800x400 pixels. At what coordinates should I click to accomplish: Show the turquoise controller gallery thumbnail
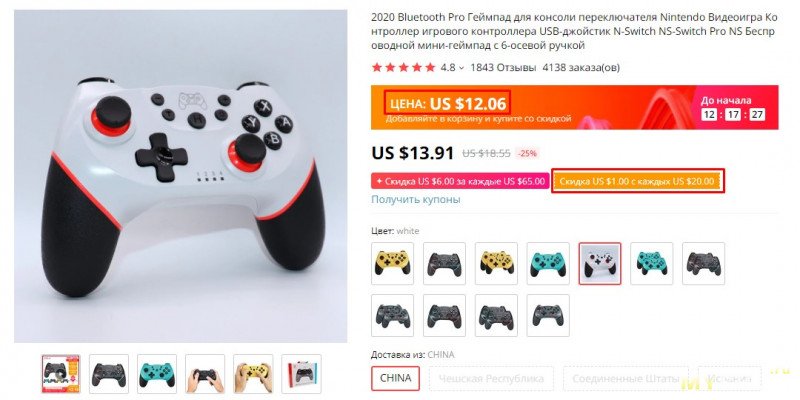click(x=157, y=374)
